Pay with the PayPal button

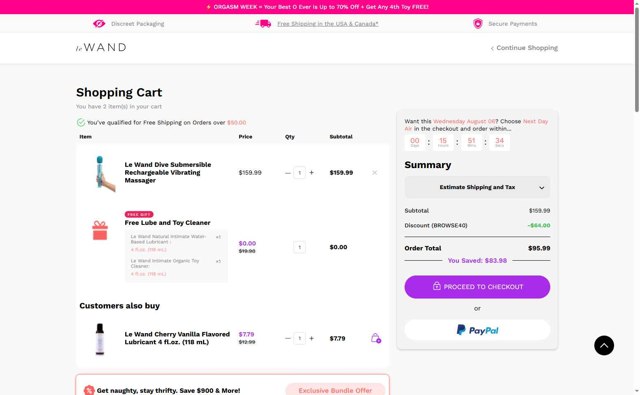(x=477, y=330)
